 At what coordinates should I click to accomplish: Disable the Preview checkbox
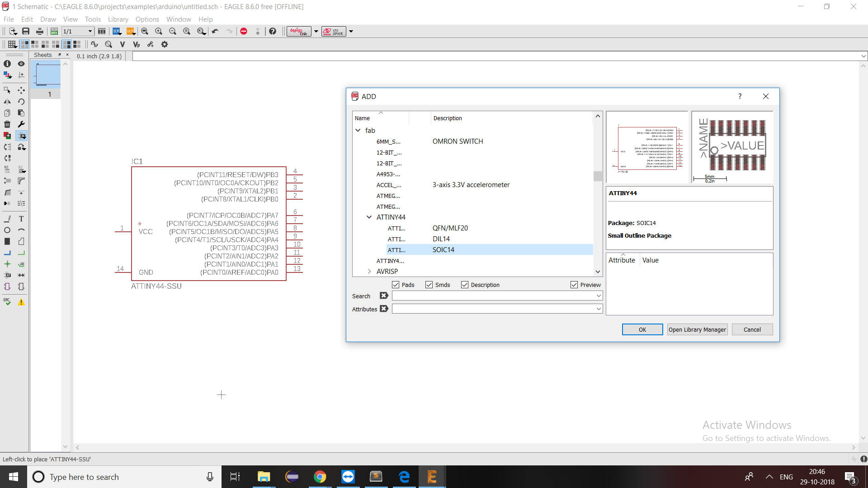[574, 285]
